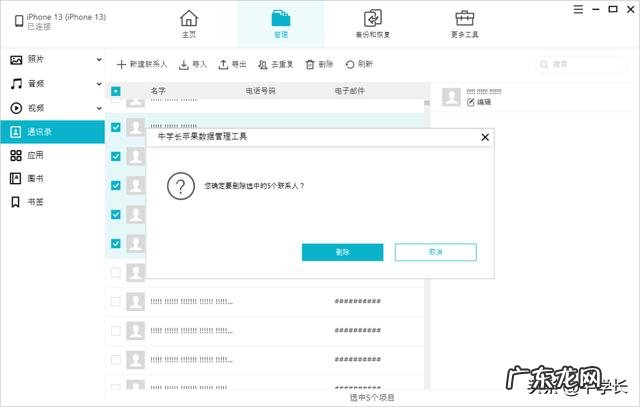Click the iPhone 13 device icon
640x407 pixels.
tap(19, 21)
